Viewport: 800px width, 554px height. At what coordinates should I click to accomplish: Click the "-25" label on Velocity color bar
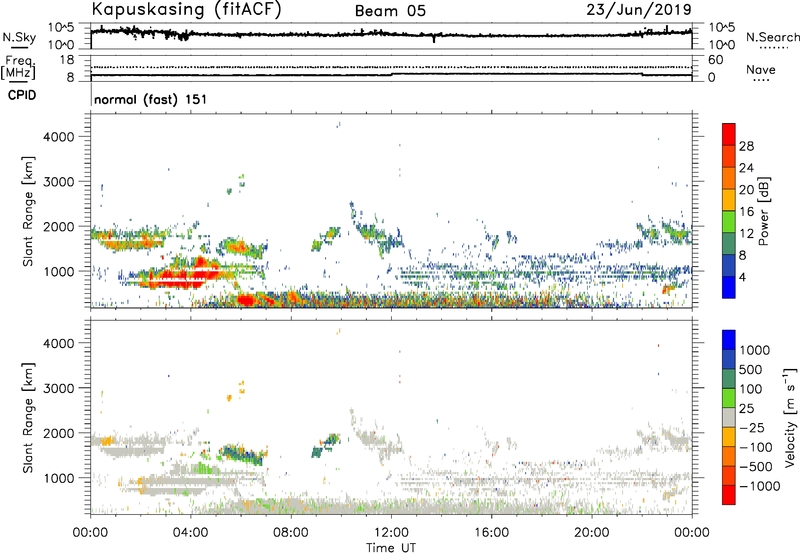(752, 427)
